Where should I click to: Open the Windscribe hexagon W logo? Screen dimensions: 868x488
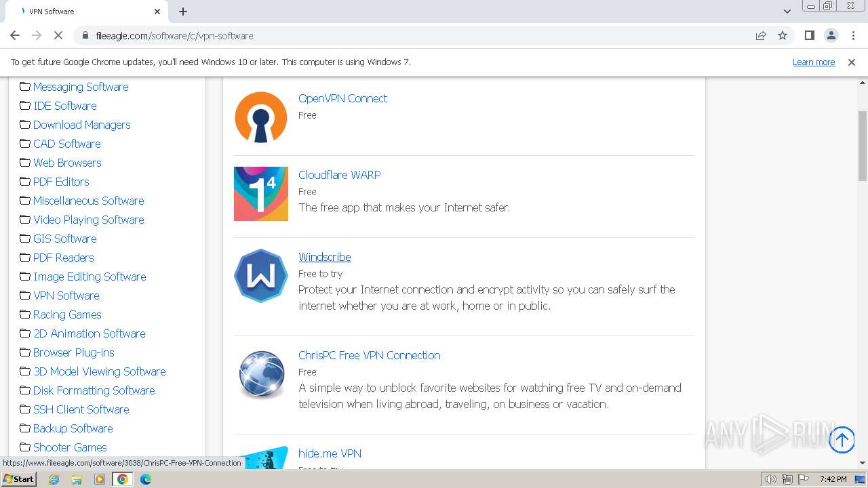[261, 276]
